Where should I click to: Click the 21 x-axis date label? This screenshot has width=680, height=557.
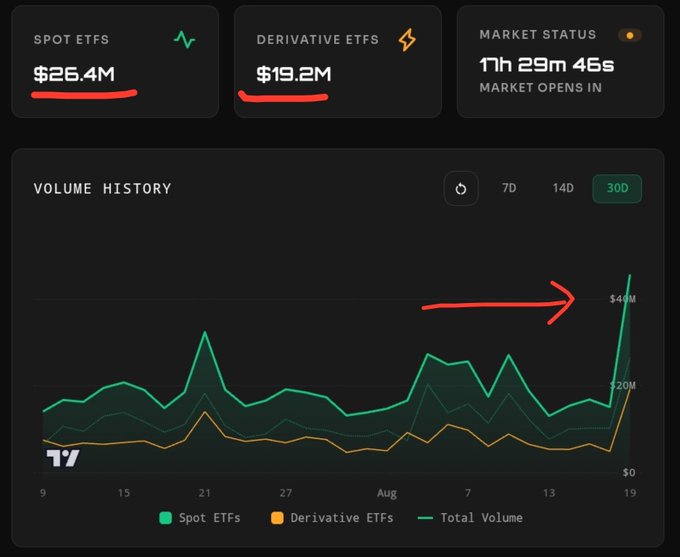[204, 493]
